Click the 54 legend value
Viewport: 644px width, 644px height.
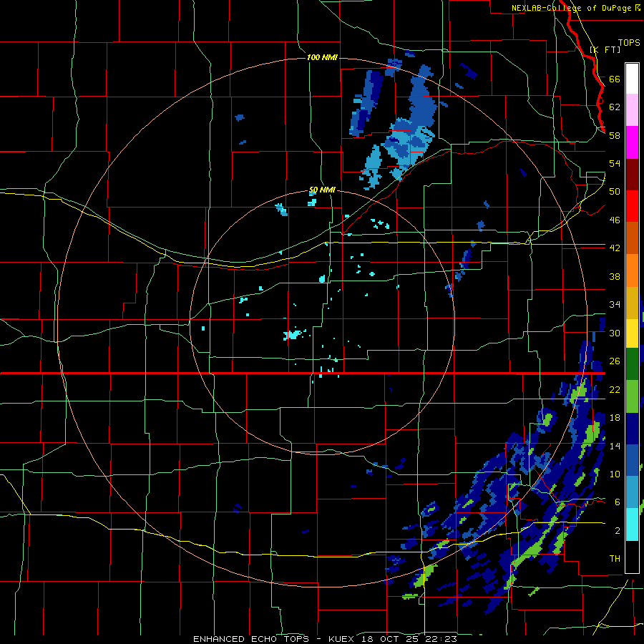(x=615, y=163)
